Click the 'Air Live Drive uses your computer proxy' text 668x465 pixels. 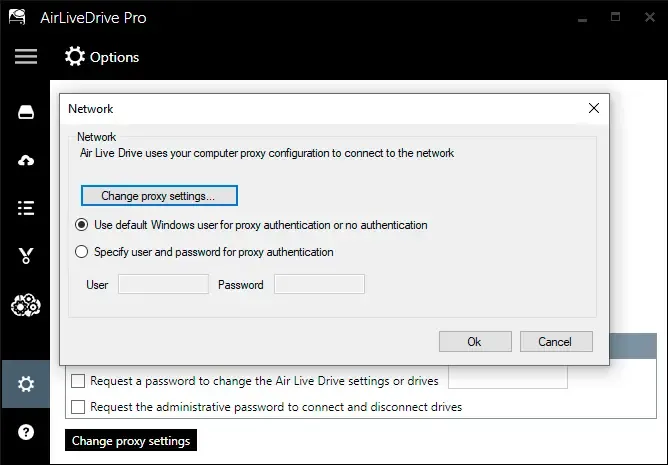tap(267, 153)
